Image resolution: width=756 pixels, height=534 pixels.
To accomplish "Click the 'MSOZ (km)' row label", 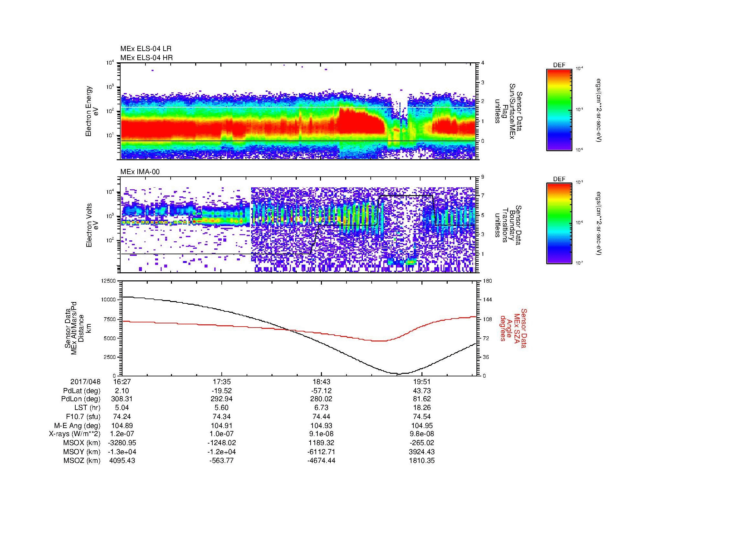I will [82, 461].
